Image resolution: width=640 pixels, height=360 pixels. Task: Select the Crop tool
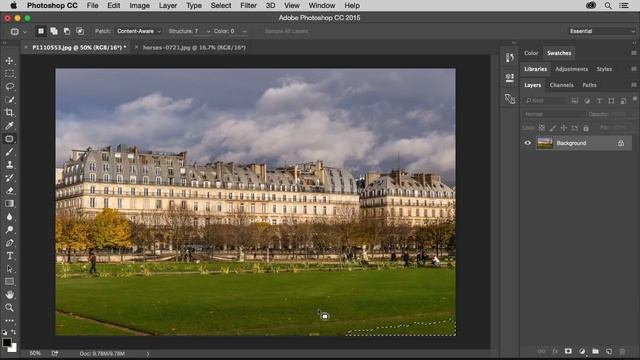tap(9, 113)
